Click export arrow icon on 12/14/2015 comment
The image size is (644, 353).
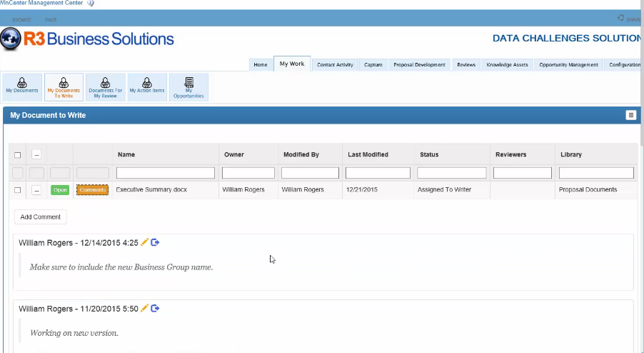pyautogui.click(x=155, y=242)
